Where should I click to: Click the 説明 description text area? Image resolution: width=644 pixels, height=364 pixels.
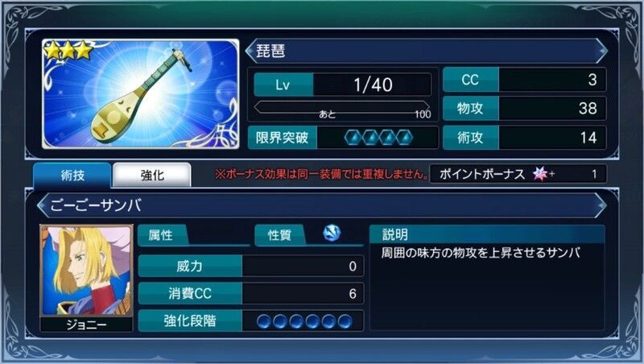coord(487,287)
